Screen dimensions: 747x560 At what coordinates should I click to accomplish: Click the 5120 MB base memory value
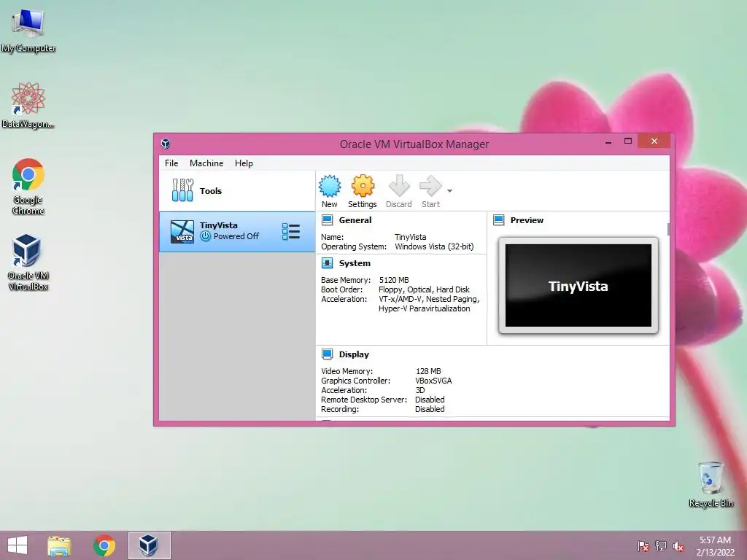click(394, 280)
